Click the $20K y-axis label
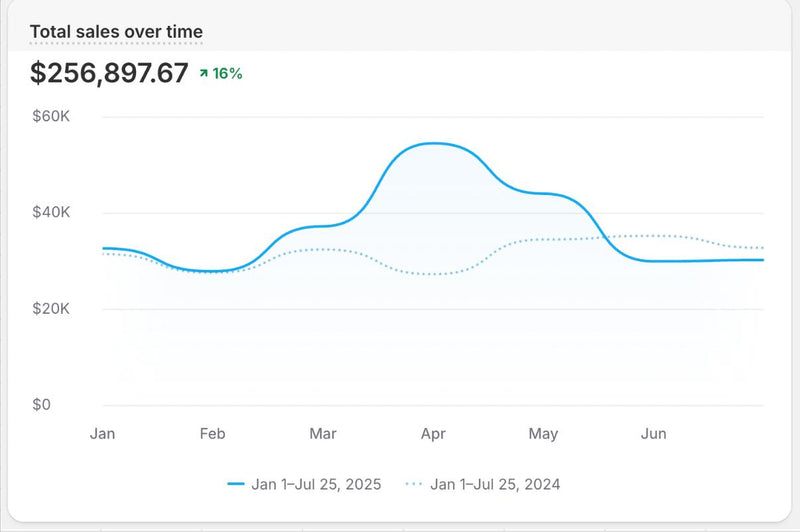 [50, 309]
